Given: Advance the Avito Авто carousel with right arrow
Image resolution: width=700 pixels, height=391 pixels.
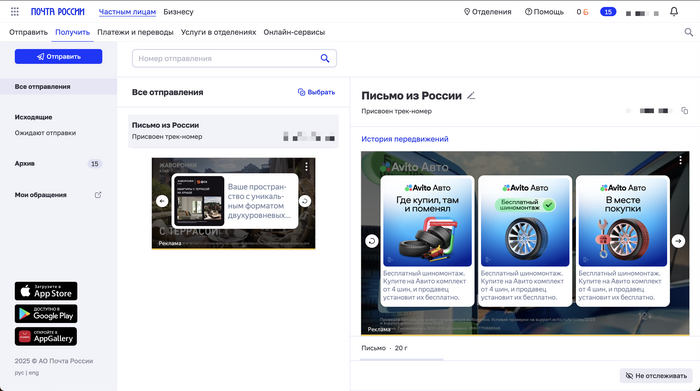Looking at the screenshot, I should pos(678,241).
